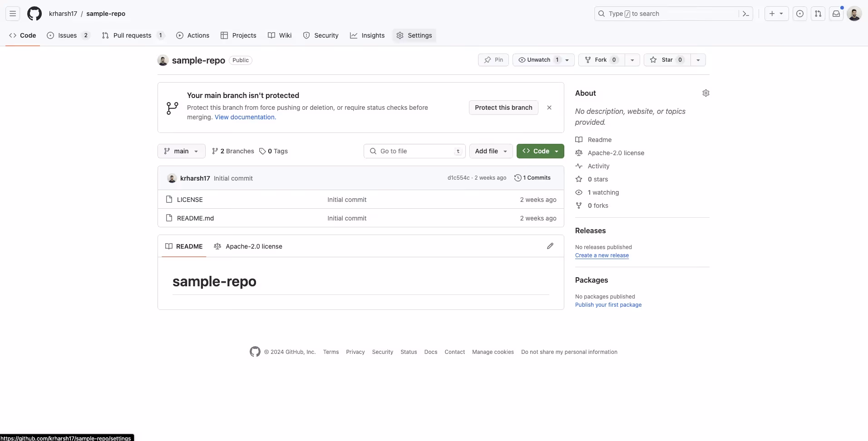Pin the sample-repo repository
Screen dimensions: 868x441
[493, 60]
